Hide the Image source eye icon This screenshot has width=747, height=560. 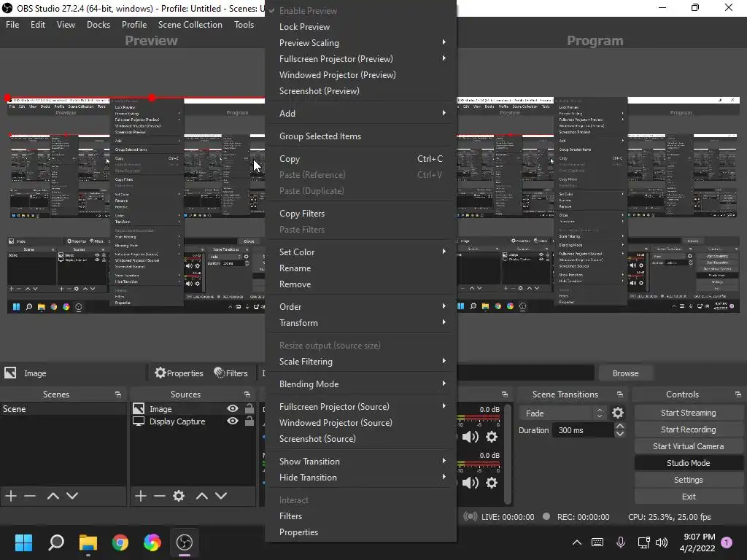pos(233,408)
